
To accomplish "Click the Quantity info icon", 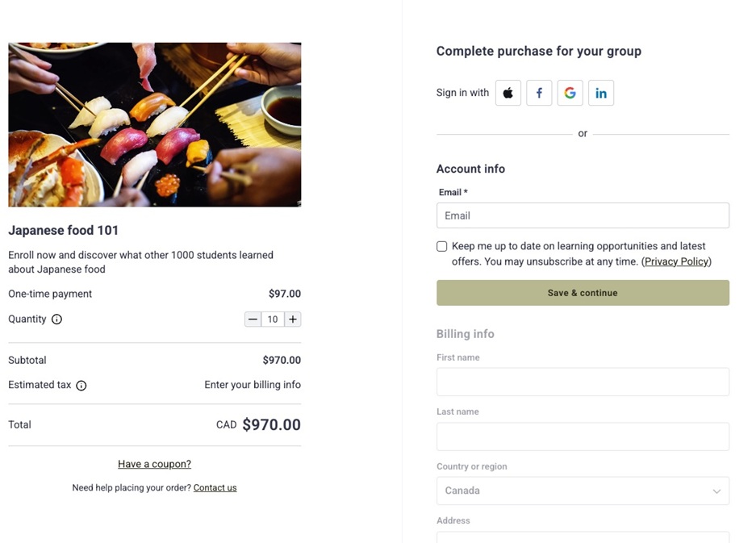I will coord(56,320).
